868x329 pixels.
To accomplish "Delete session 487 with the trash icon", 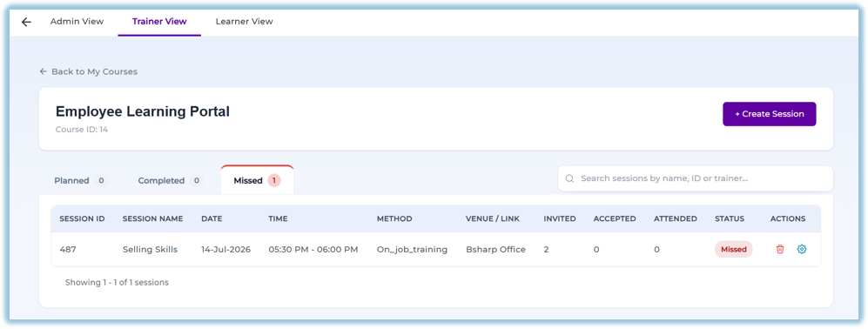I will point(780,249).
